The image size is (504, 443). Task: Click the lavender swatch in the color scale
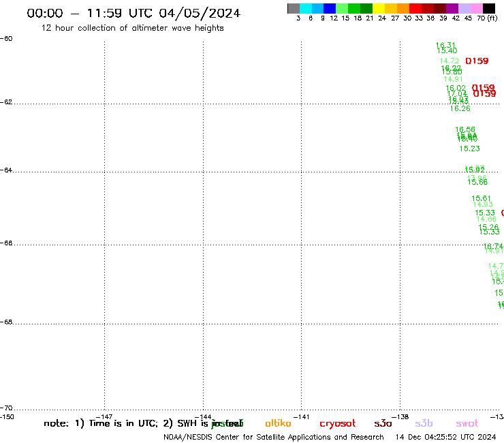tap(464, 8)
